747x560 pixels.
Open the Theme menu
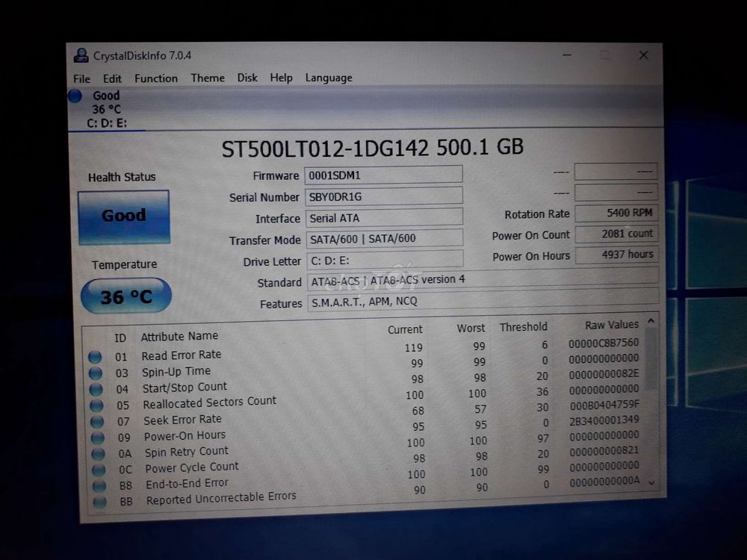[207, 78]
